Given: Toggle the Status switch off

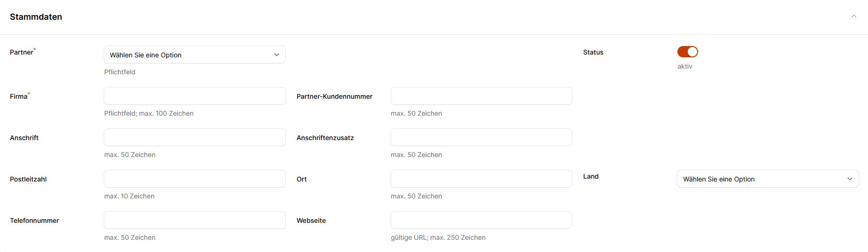Looking at the screenshot, I should pos(687,52).
